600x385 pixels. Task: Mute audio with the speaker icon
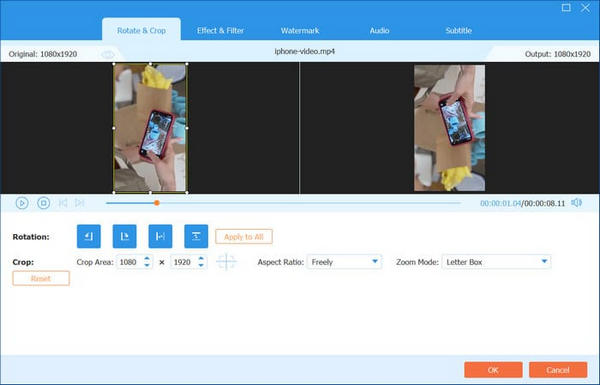(x=576, y=202)
